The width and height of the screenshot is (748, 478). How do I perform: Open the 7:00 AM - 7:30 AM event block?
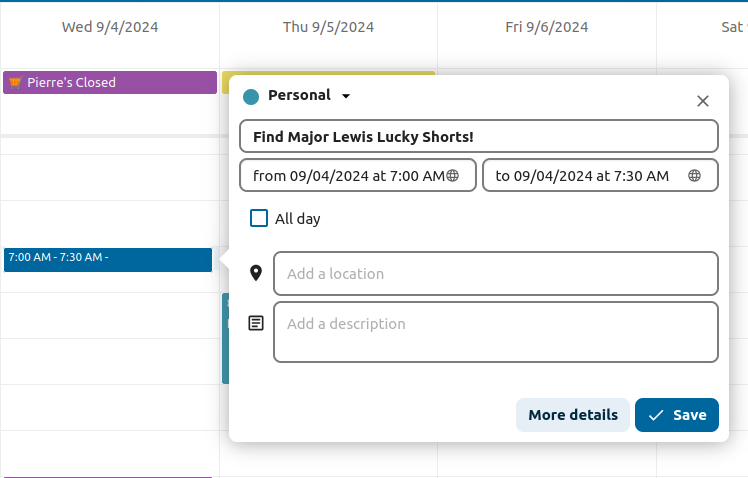point(108,259)
